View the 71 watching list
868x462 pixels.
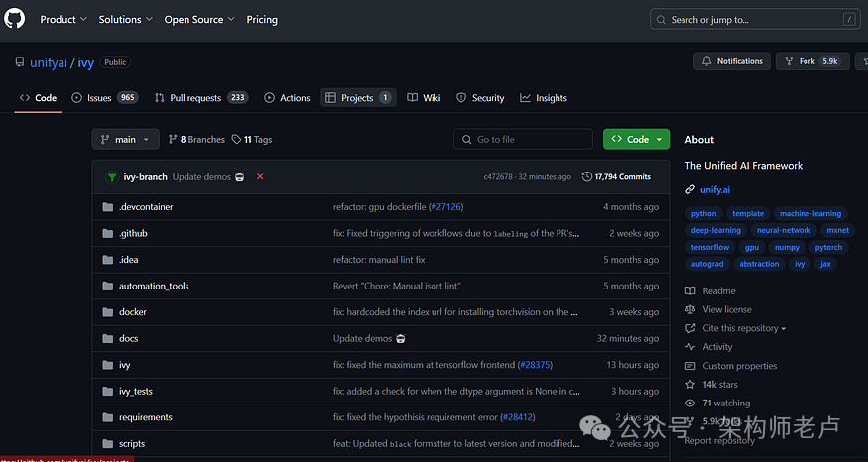tap(725, 404)
